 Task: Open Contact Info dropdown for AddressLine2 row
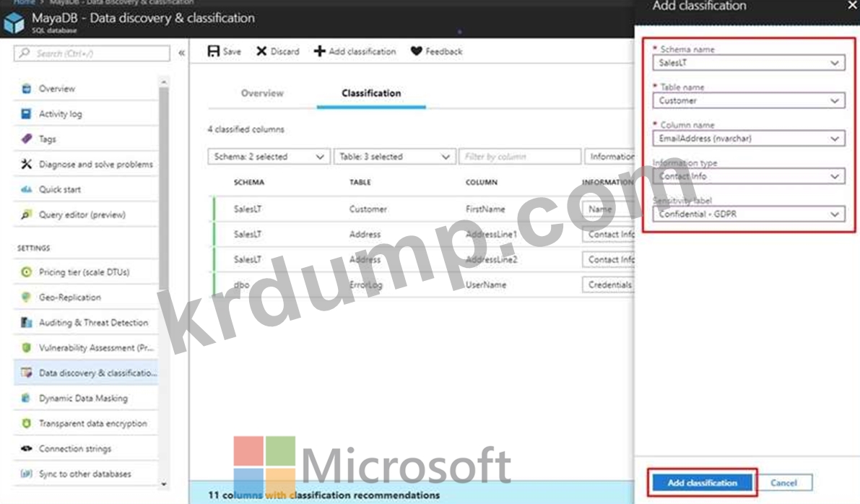coord(608,259)
